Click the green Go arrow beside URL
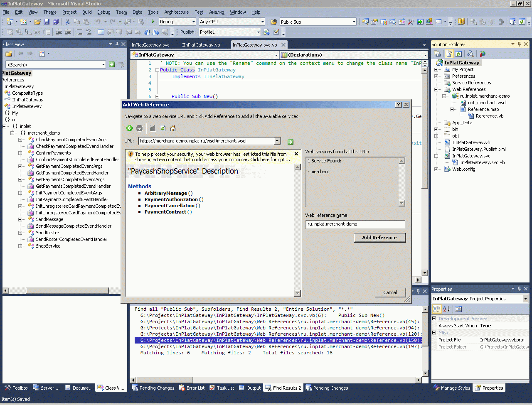The image size is (532, 405). click(x=290, y=142)
